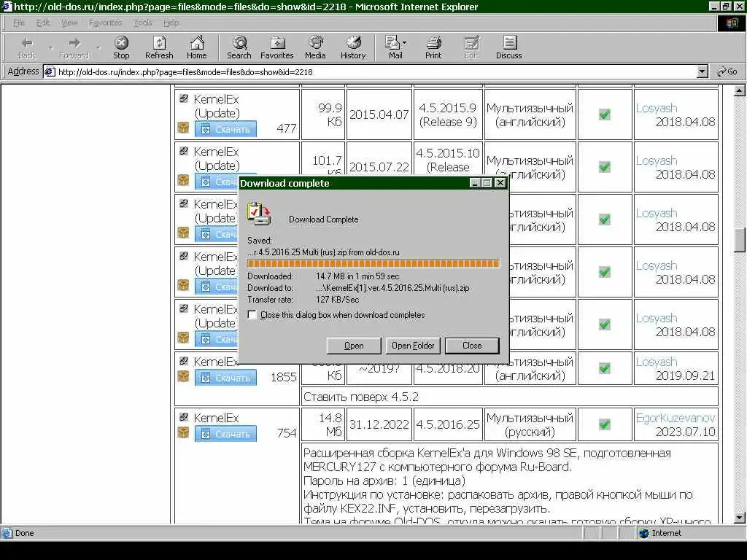Open Favorites from the toolbar

coord(276,47)
